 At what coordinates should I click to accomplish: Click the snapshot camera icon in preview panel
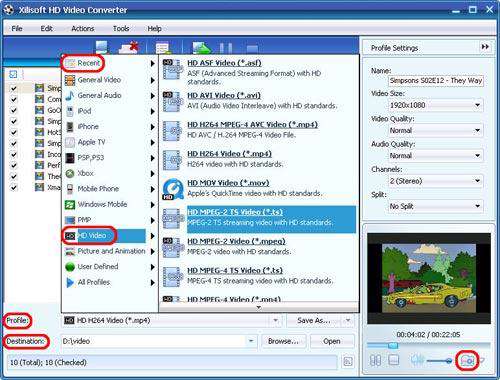pyautogui.click(x=467, y=360)
